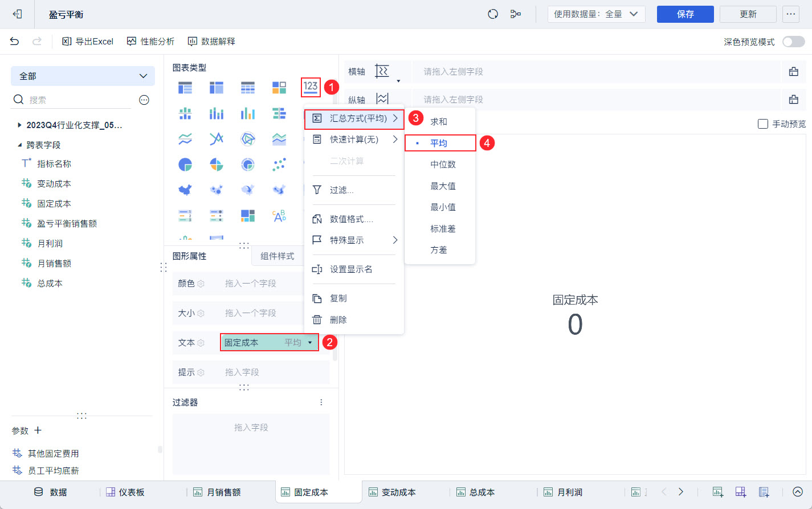This screenshot has height=509, width=812.
Task: Select the treemap chart type icon
Action: 248,216
